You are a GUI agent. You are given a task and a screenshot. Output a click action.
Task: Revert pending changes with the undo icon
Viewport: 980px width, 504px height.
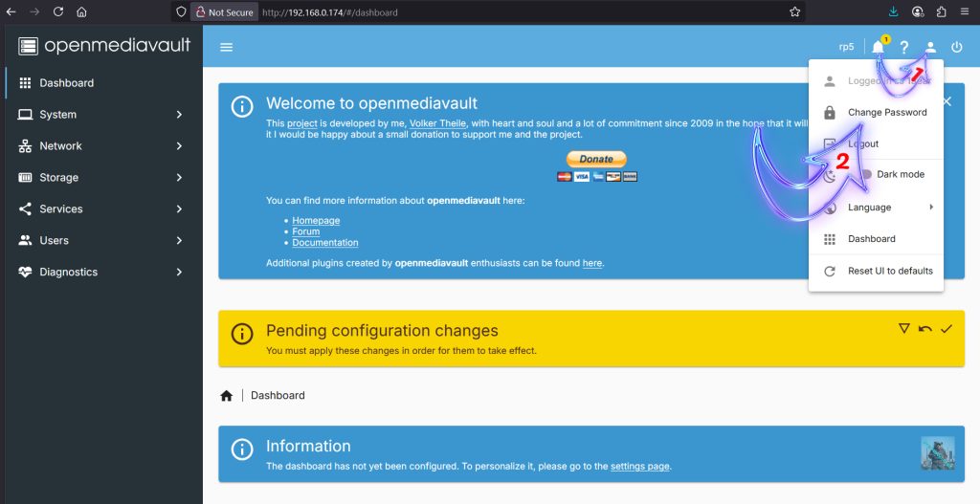[x=924, y=328]
